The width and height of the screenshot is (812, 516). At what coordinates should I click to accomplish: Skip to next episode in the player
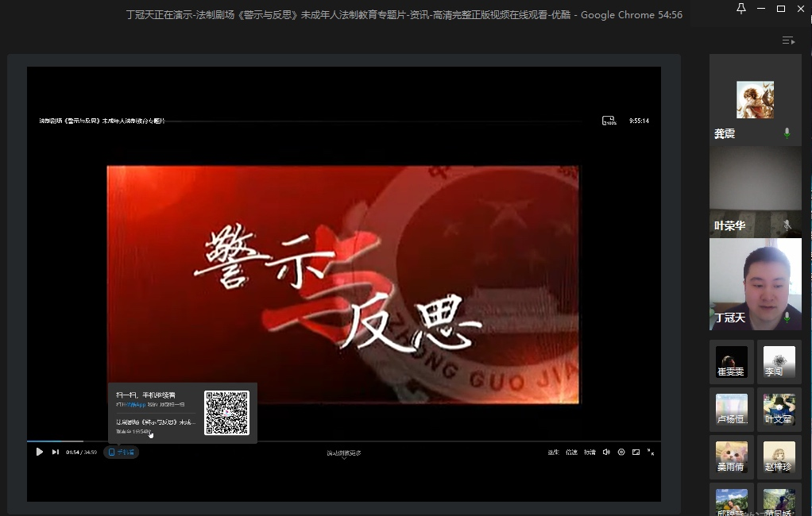coord(56,452)
